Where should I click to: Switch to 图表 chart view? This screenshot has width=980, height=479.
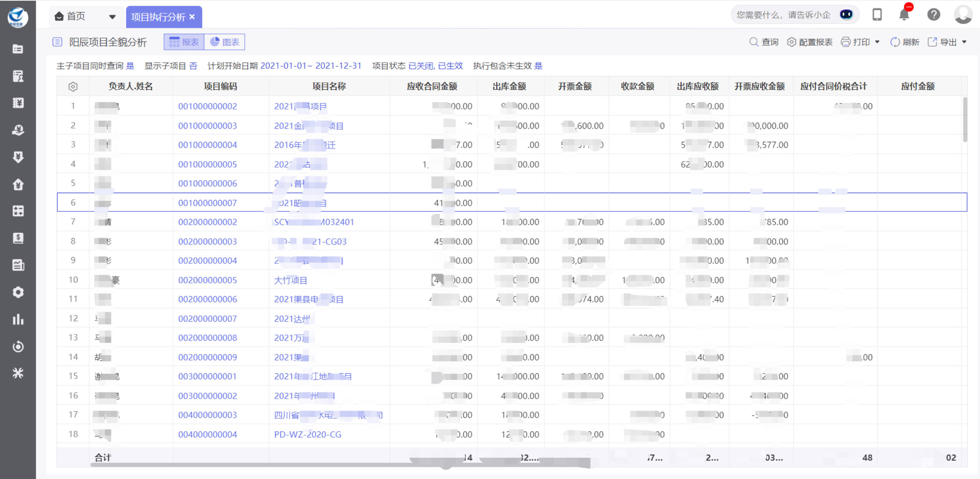coord(225,42)
